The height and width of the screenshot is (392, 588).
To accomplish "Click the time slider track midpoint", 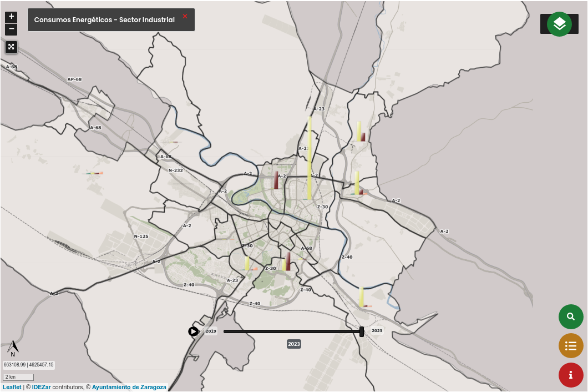I will click(293, 331).
